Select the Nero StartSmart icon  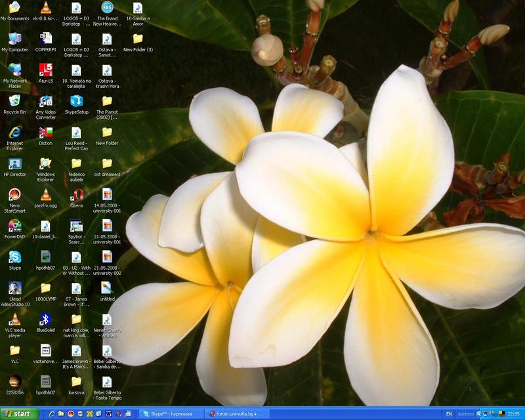pyautogui.click(x=14, y=194)
